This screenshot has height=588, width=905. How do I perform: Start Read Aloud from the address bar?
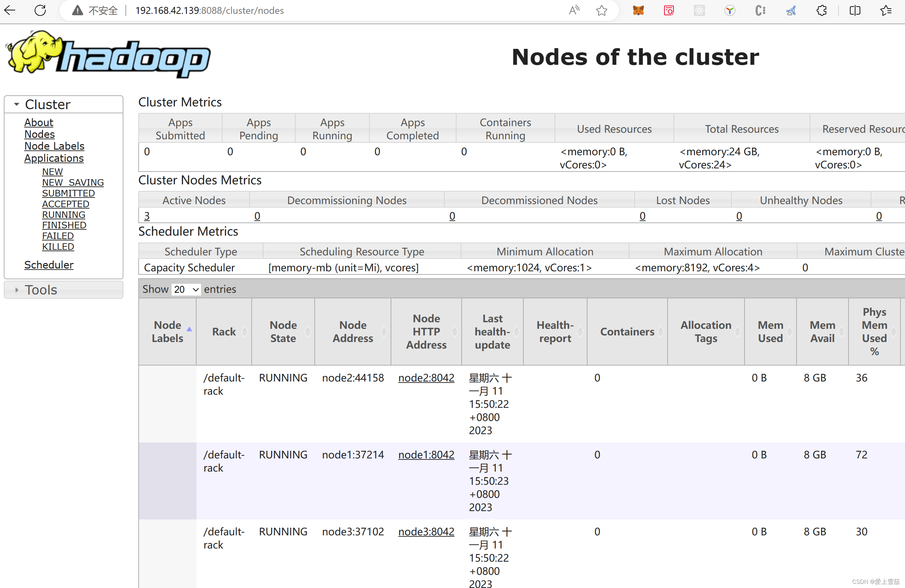pyautogui.click(x=574, y=10)
